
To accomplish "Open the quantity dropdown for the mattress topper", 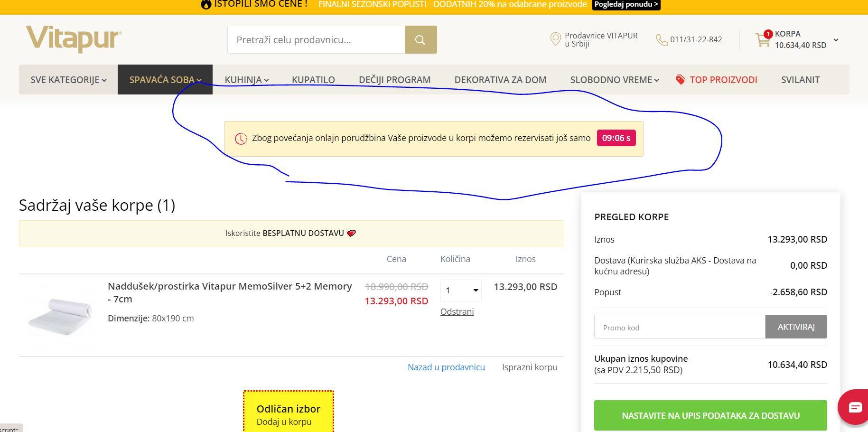I will pyautogui.click(x=461, y=291).
